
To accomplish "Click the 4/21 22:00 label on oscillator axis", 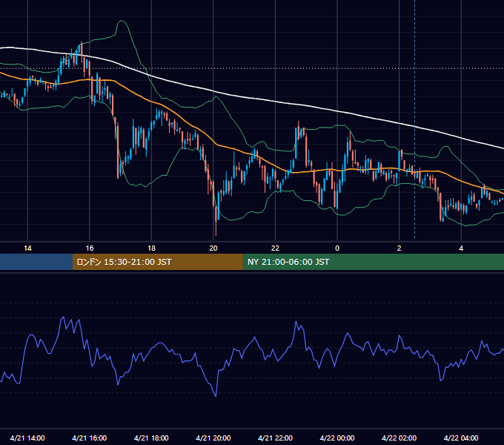I will (x=275, y=438).
